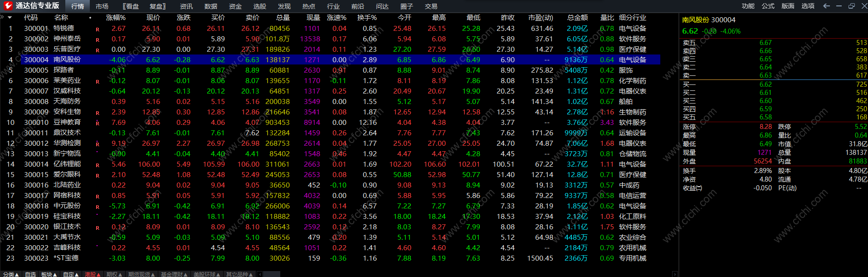This screenshot has width=868, height=277.
Task: Open the 问达 Q&A menu
Action: tap(382, 6)
